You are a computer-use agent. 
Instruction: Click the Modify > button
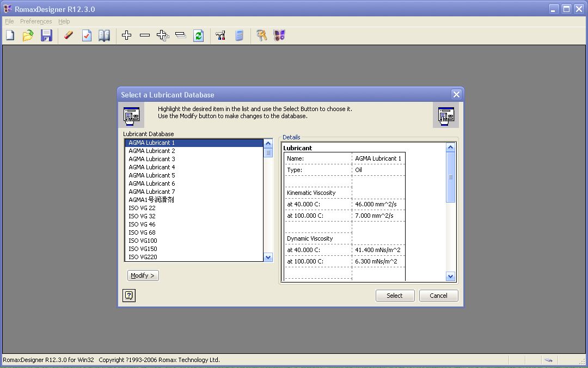click(x=143, y=275)
